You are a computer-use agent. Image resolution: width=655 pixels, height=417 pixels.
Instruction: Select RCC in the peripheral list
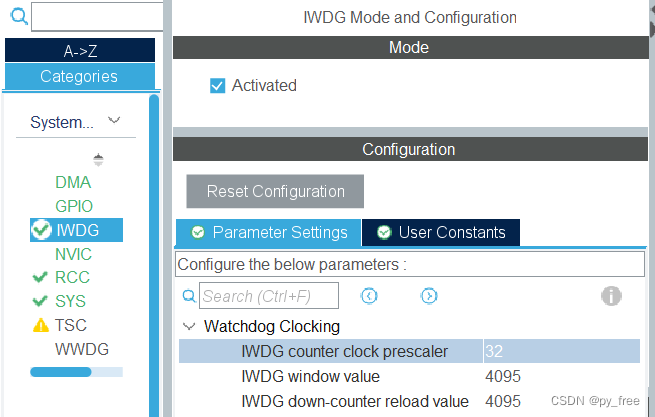[72, 277]
